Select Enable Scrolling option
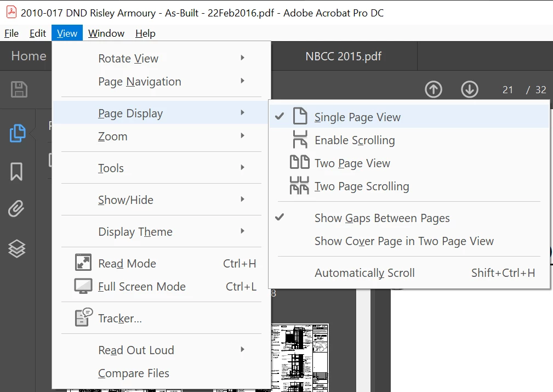The height and width of the screenshot is (392, 553). [x=409, y=140]
